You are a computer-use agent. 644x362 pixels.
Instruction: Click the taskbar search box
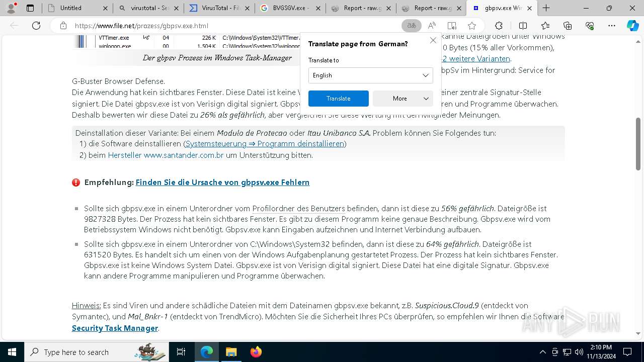coord(96,352)
